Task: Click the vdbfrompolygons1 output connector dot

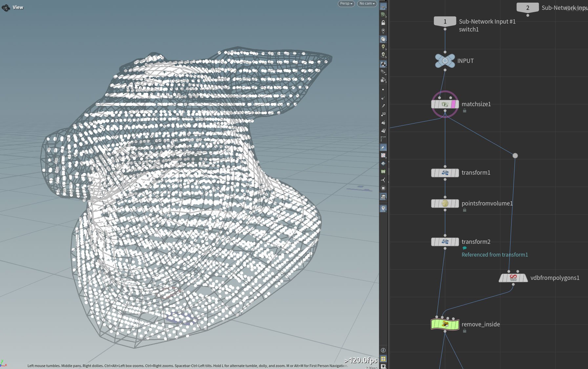Action: click(513, 284)
